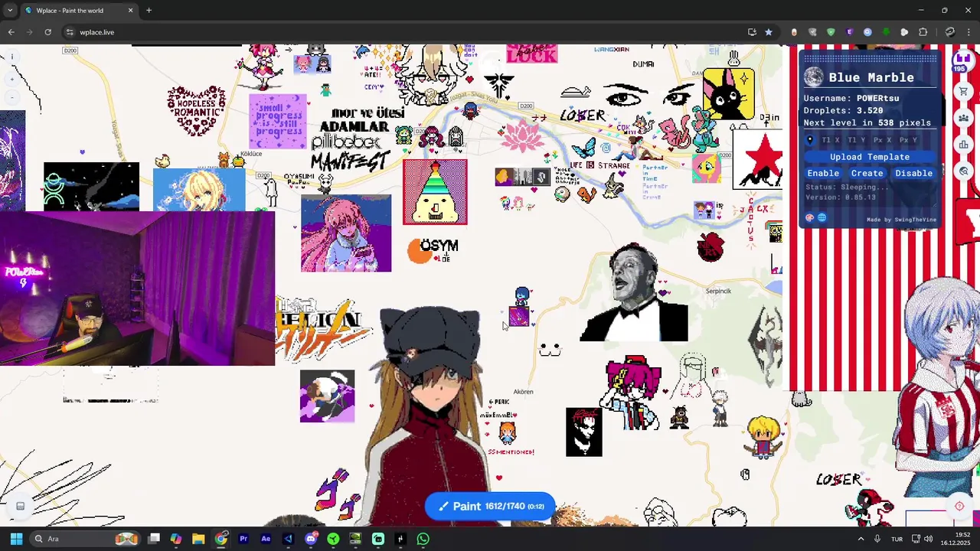This screenshot has height=551, width=980.
Task: Open the NVIDIA app from taskbar
Action: [355, 539]
